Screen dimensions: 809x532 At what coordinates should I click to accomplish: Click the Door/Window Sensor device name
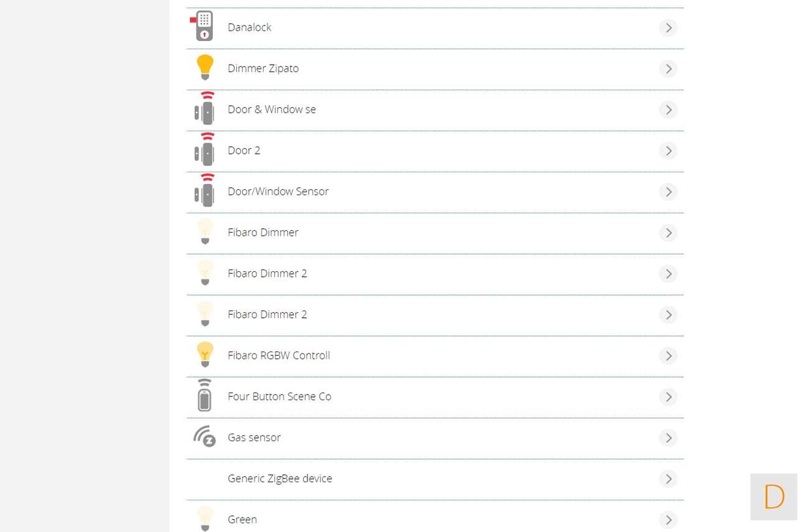tap(278, 192)
